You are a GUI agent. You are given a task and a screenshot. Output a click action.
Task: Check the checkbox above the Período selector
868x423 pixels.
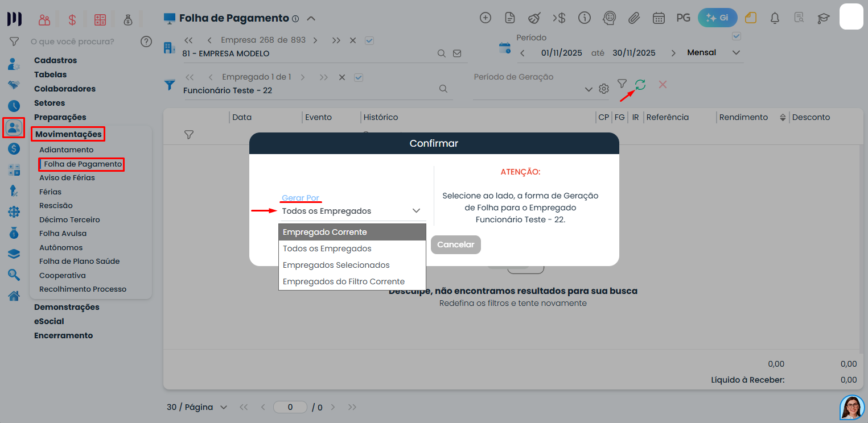(736, 36)
